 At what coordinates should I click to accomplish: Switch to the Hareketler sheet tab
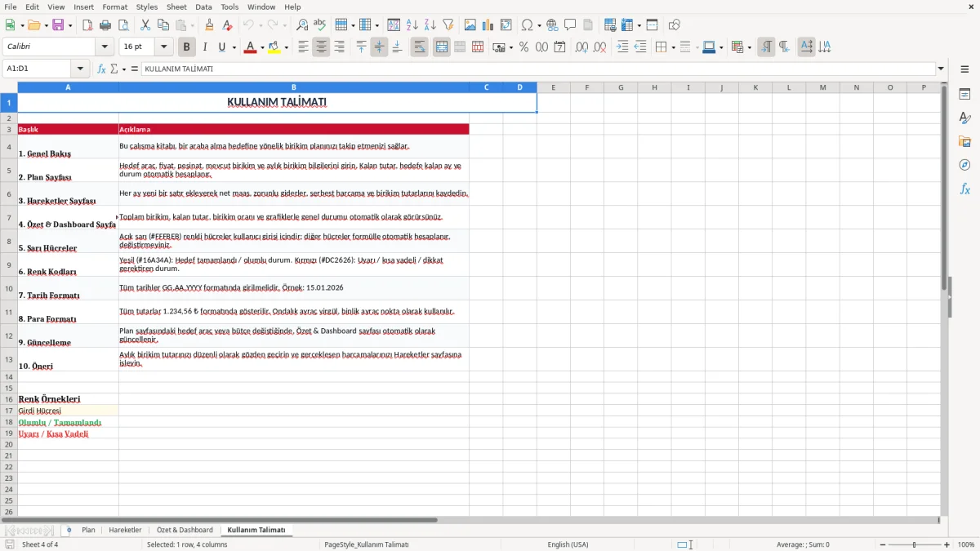tap(125, 530)
